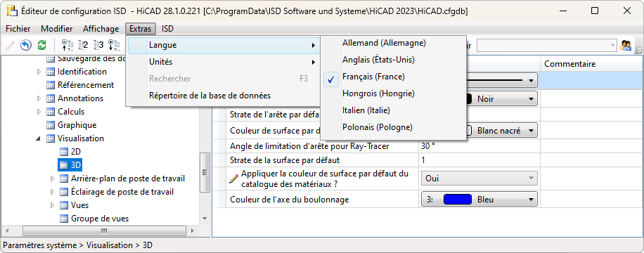Viewport: 644px width, 253px height.
Task: Click the tree vertical scrollbar thumb
Action: [x=205, y=172]
